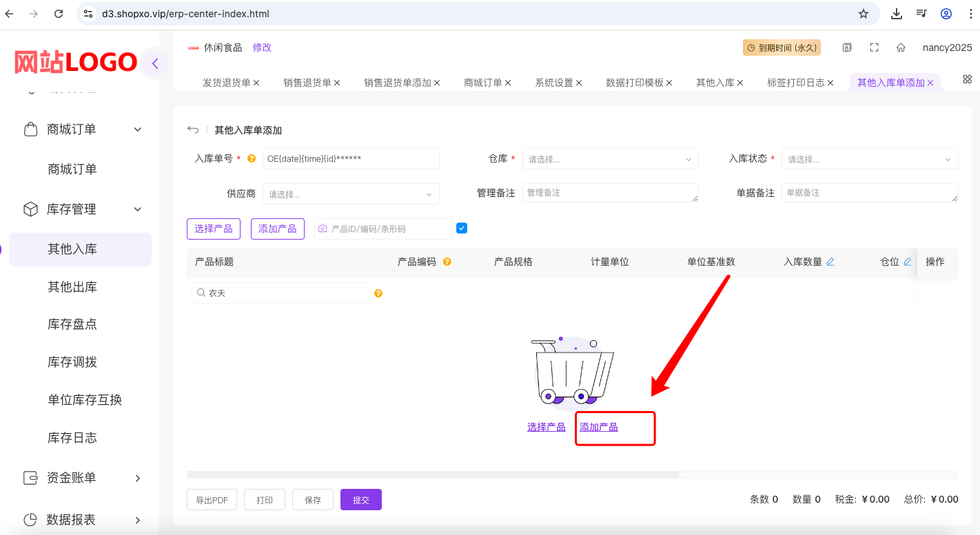Expand the 资金账单 sidebar group

point(138,478)
